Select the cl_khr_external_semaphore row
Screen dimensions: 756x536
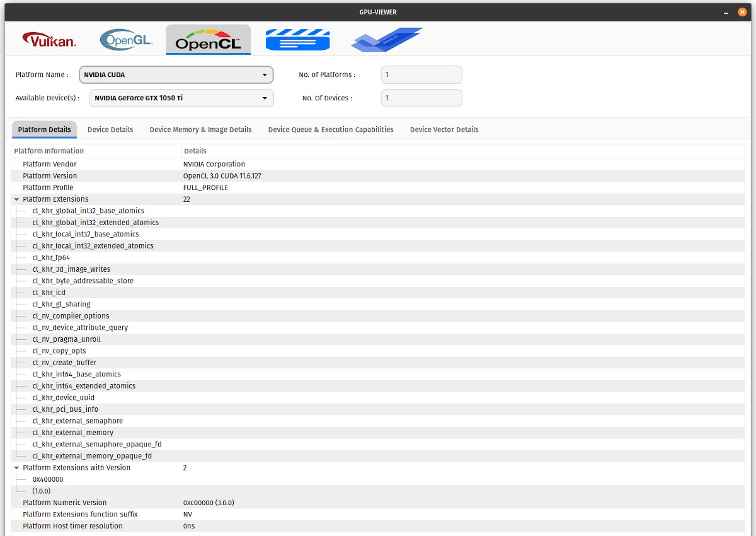click(378, 421)
